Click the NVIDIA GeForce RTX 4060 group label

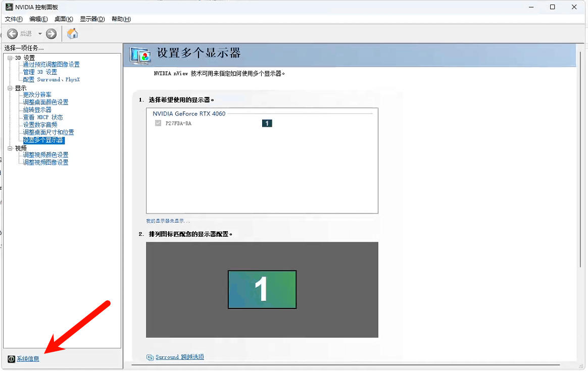(189, 114)
